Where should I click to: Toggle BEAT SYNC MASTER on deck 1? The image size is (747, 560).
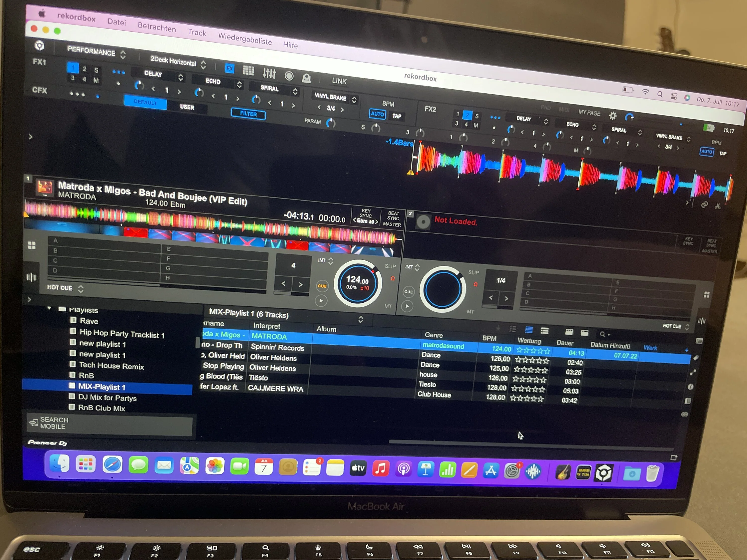pyautogui.click(x=392, y=219)
